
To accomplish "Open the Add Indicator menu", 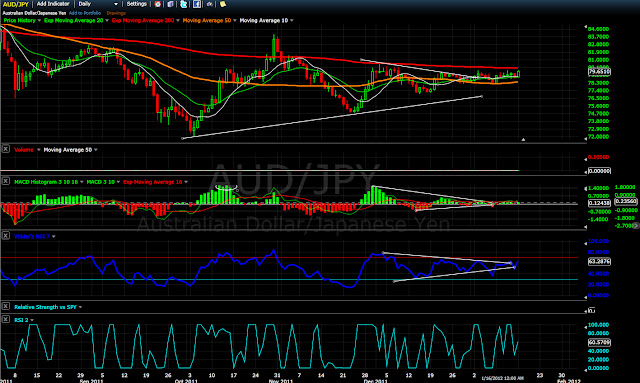I will pos(53,4).
